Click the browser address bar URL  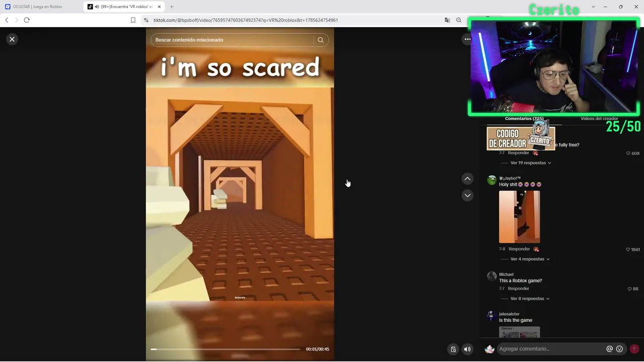[246, 20]
